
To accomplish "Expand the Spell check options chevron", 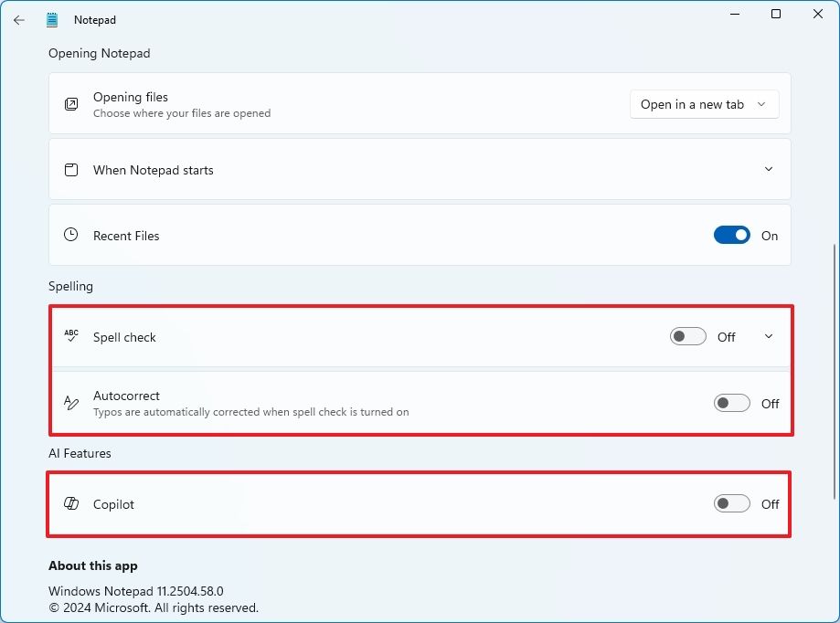I will pyautogui.click(x=769, y=336).
